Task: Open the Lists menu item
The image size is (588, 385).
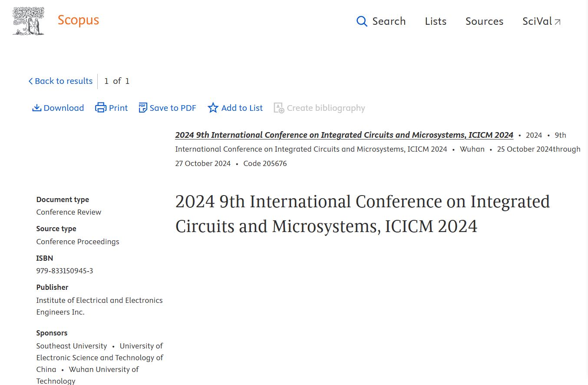Action: click(x=436, y=21)
